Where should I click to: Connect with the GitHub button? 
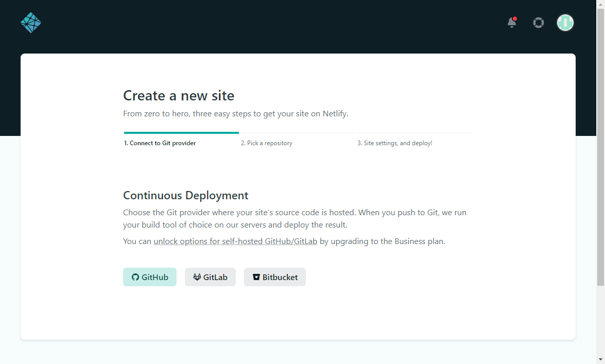[150, 277]
